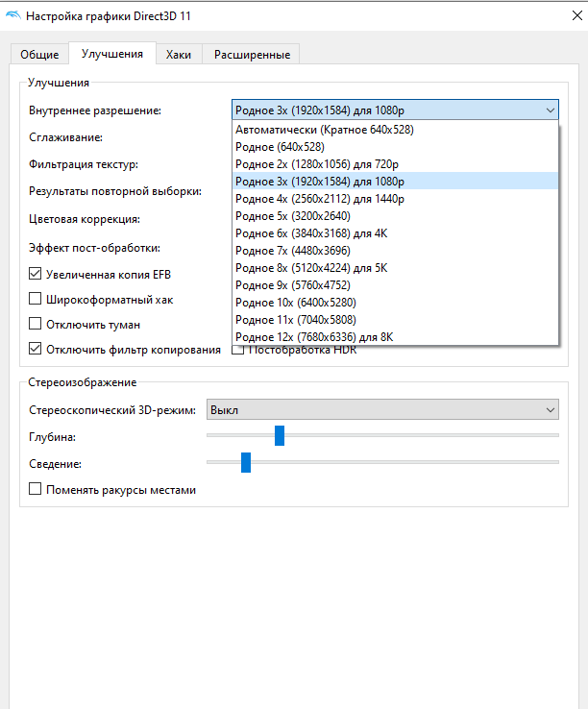Click the Dolphin icon in the title bar
588x709 pixels.
point(12,15)
